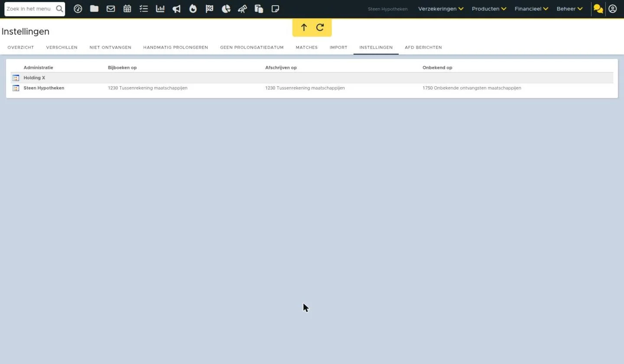Click the megaphone icon
This screenshot has width=624, height=364.
coord(177,9)
